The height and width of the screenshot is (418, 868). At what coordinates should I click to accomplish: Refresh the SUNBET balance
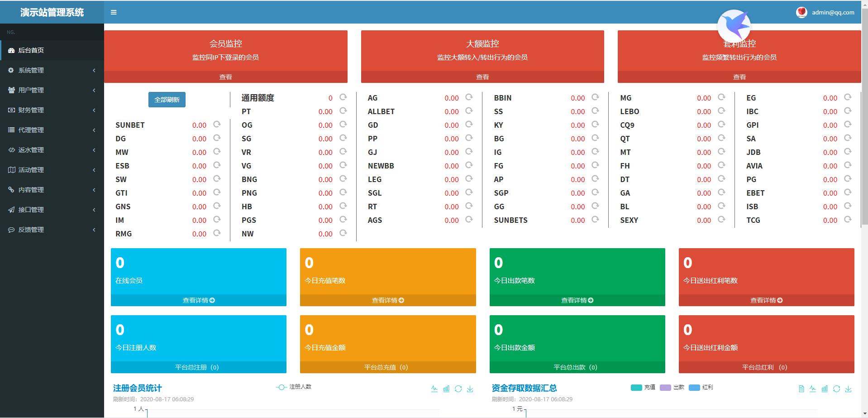click(x=217, y=125)
